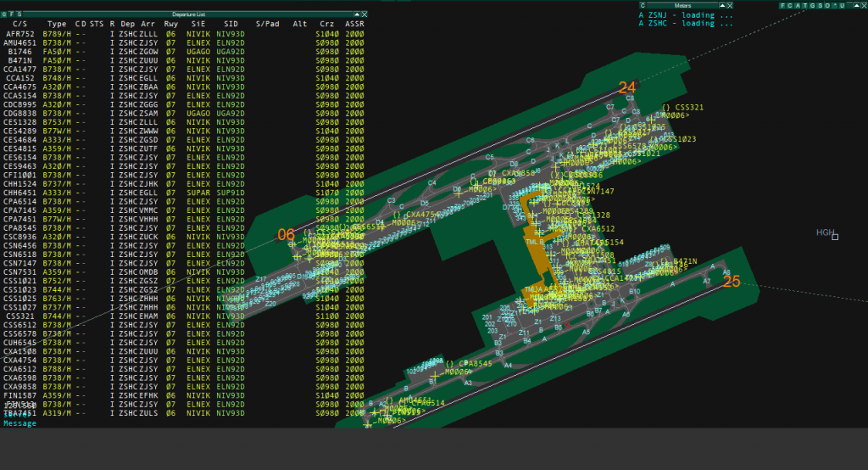Click the 'O' button in Departure List header

coord(4,14)
